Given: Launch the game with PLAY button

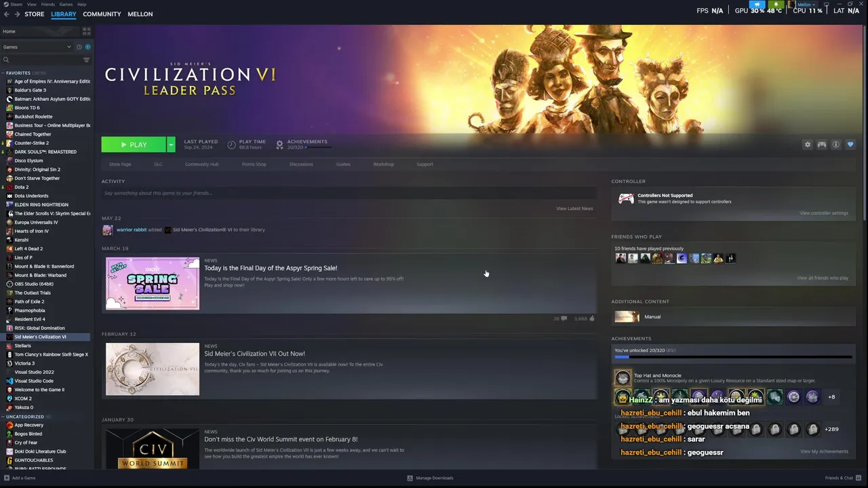Looking at the screenshot, I should (134, 144).
